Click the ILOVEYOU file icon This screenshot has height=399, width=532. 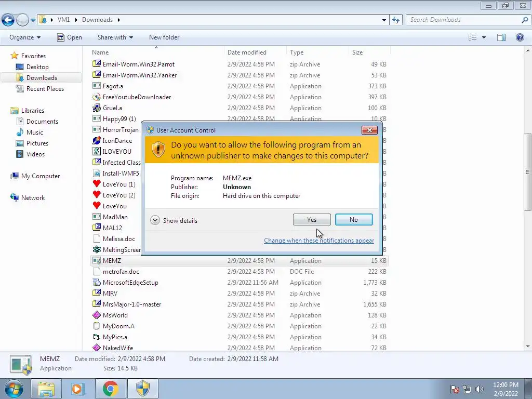pyautogui.click(x=97, y=151)
